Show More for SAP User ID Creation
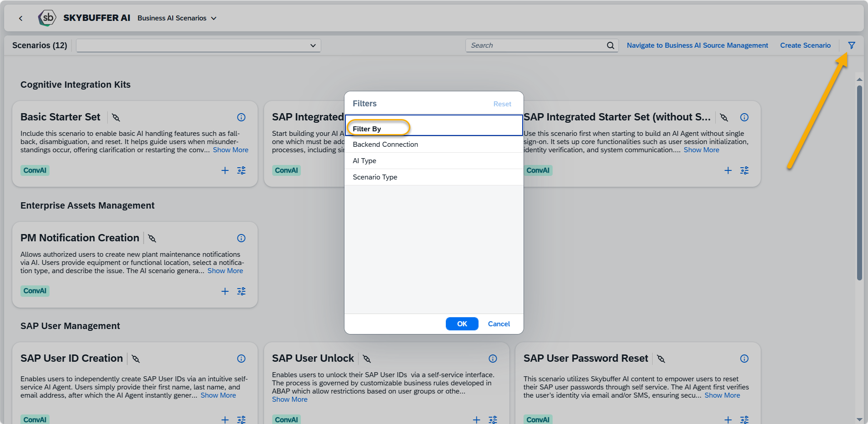The image size is (868, 424). 218,395
